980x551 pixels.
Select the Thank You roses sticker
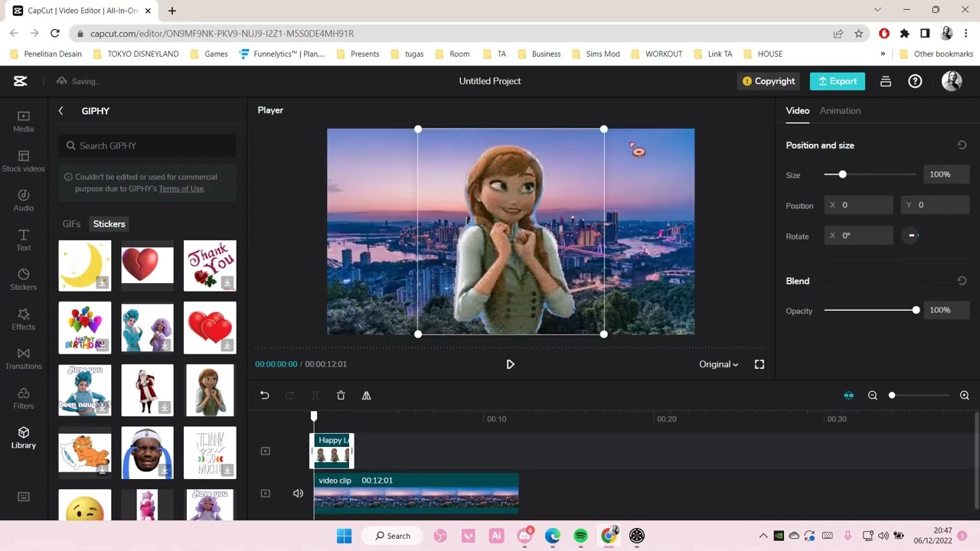coord(210,266)
